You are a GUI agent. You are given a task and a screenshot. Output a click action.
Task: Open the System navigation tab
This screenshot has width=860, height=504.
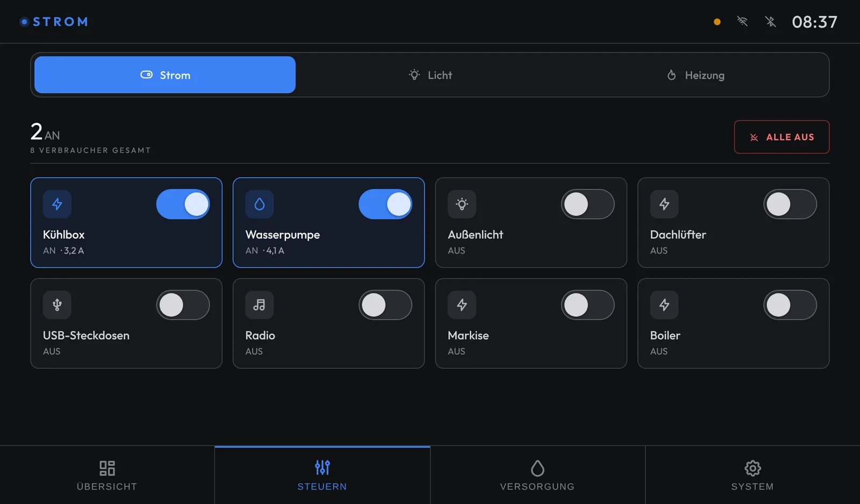[752, 475]
